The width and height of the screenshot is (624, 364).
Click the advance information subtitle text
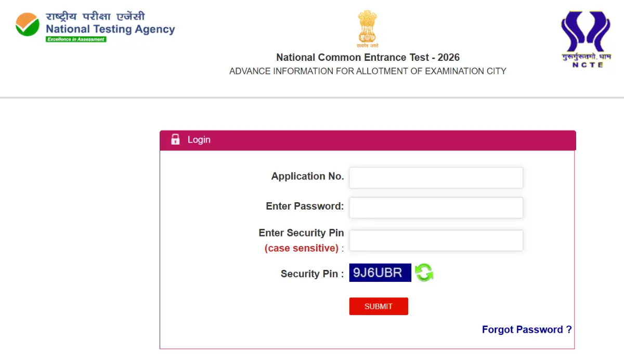368,71
